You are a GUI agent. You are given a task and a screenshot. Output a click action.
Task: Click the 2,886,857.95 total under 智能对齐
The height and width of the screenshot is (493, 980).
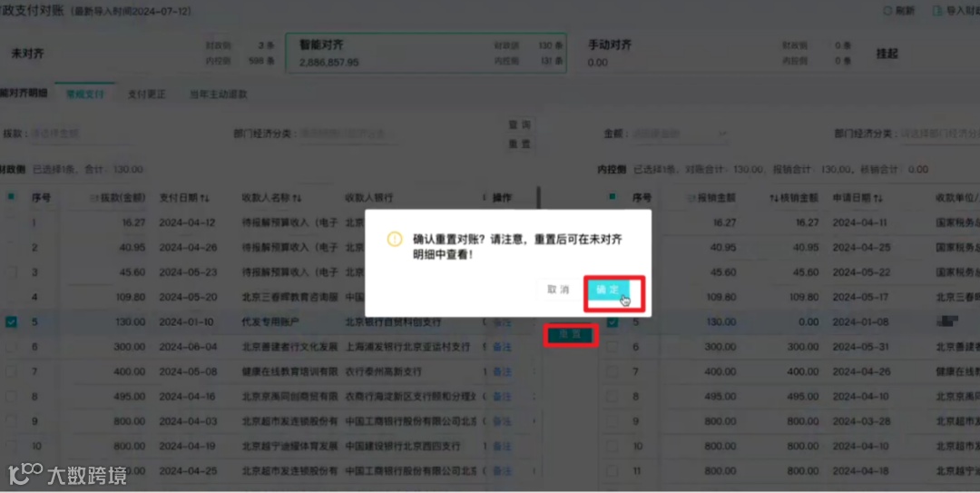328,63
